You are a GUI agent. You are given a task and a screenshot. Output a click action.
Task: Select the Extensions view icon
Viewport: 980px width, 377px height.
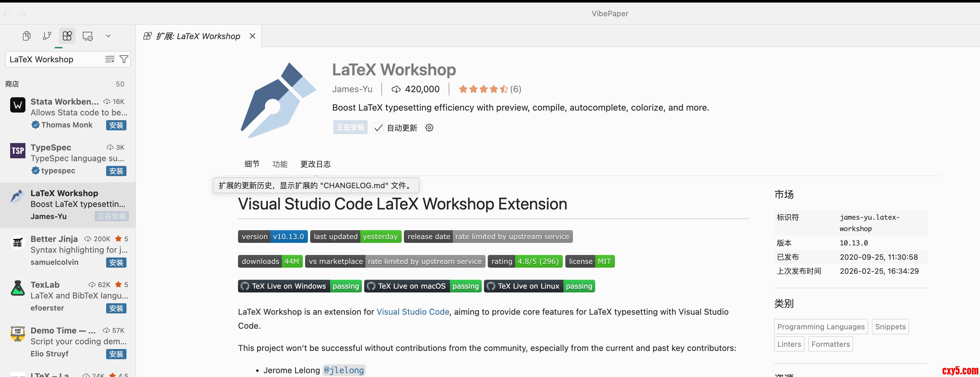(x=67, y=36)
